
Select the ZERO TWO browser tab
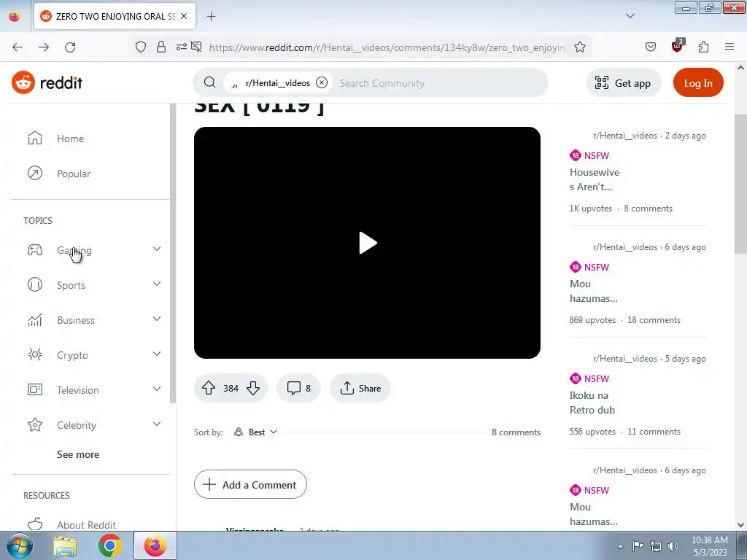tap(115, 16)
